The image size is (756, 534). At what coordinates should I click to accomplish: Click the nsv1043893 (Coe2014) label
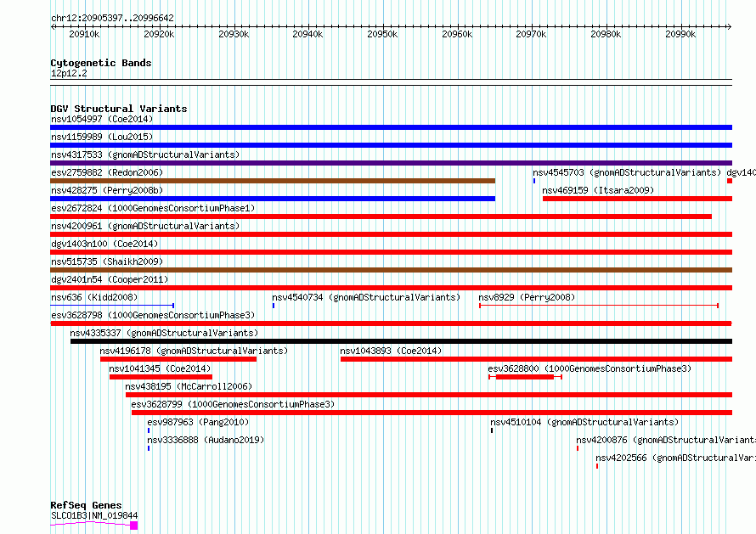[x=391, y=351]
